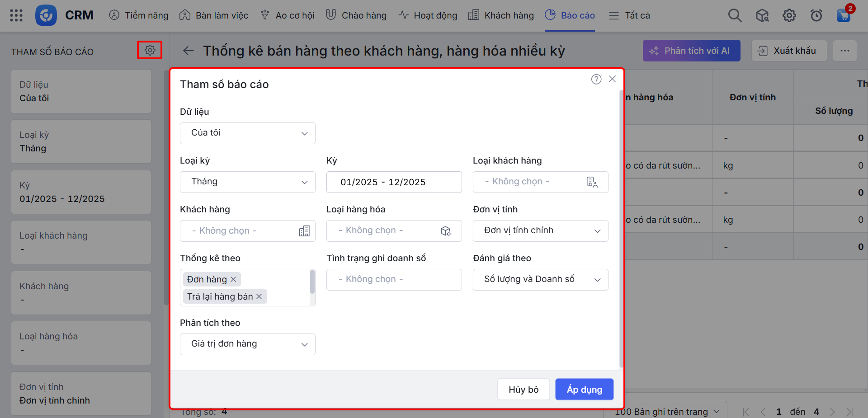This screenshot has width=868, height=418.
Task: Open the reminder clock icon
Action: tap(816, 16)
